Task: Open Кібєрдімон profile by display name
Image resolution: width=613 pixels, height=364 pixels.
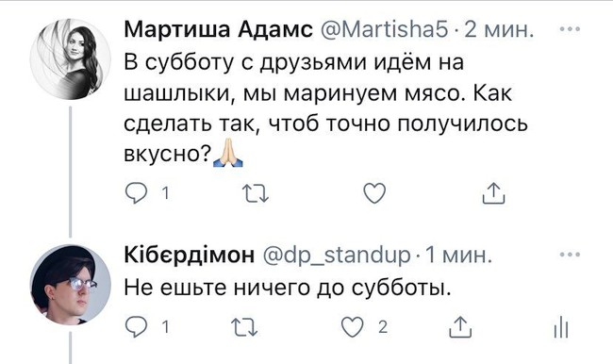Action: point(189,255)
